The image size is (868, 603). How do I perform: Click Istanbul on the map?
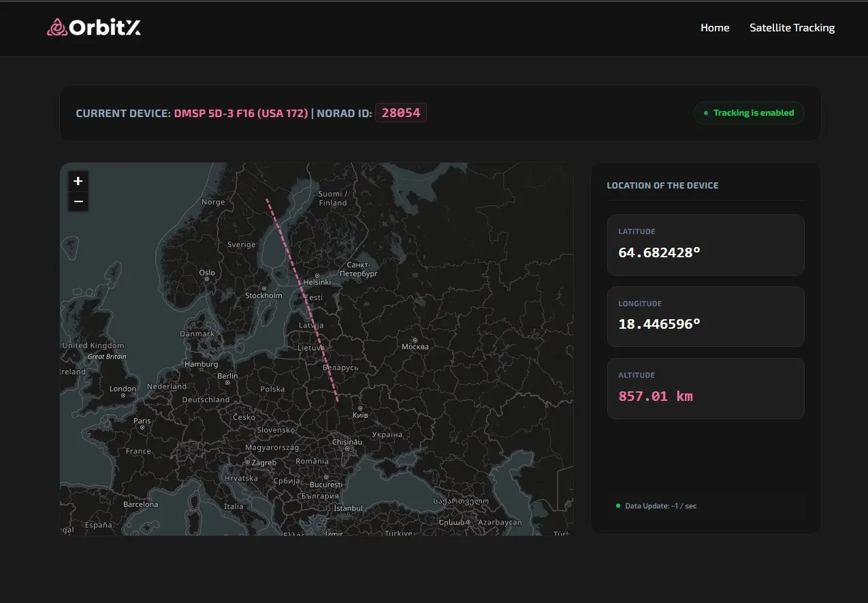pyautogui.click(x=348, y=508)
